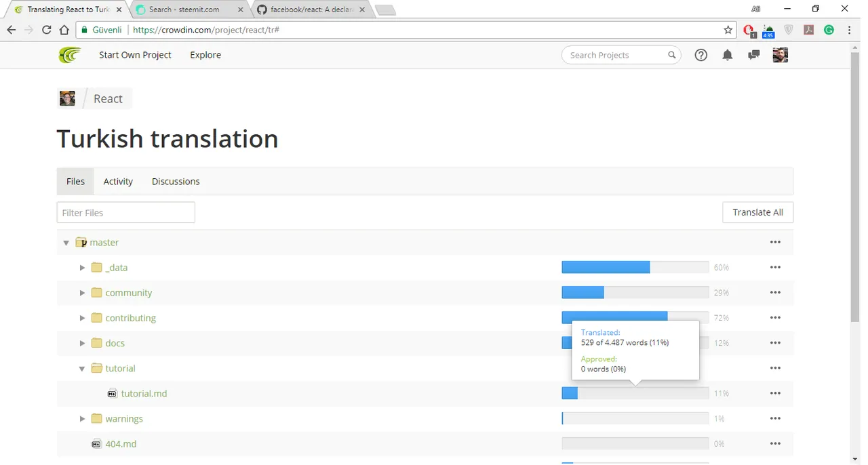
Task: Switch to the Activity tab
Action: pyautogui.click(x=118, y=181)
